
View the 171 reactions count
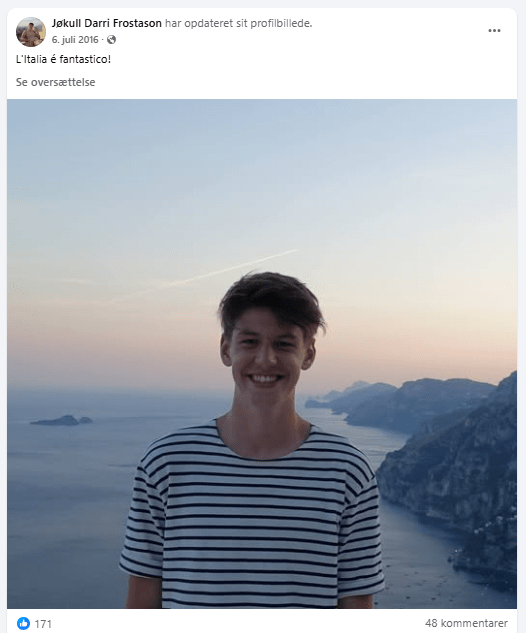[x=43, y=624]
